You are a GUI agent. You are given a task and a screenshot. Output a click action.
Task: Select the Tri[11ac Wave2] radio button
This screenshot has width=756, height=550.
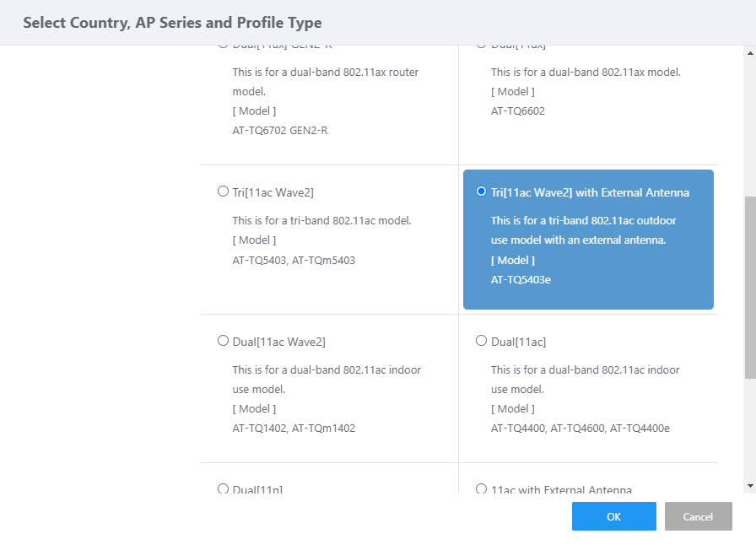224,192
